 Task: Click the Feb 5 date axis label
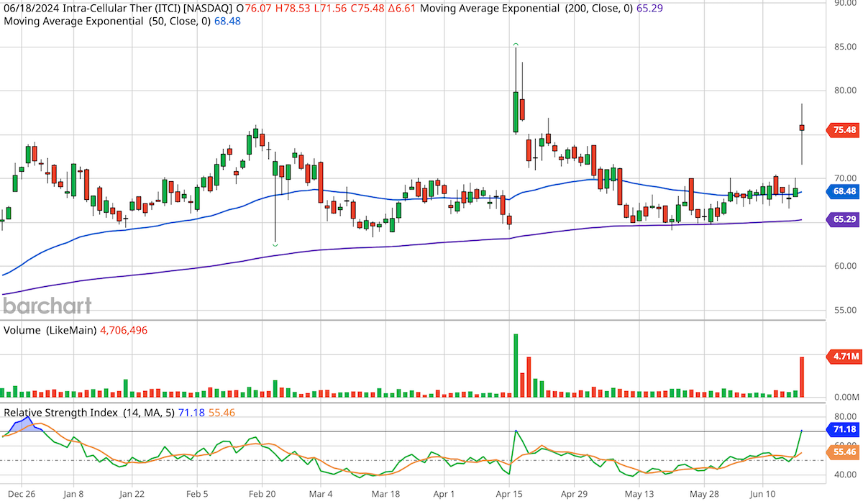point(197,495)
